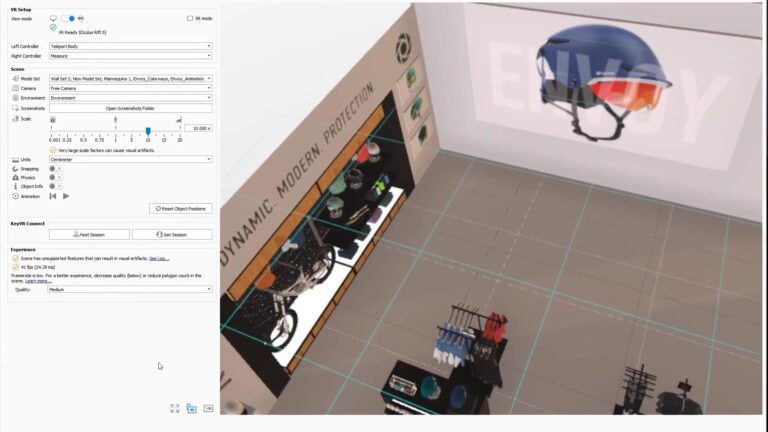This screenshot has width=768, height=432.
Task: Click the Physics row icon
Action: pyautogui.click(x=15, y=177)
